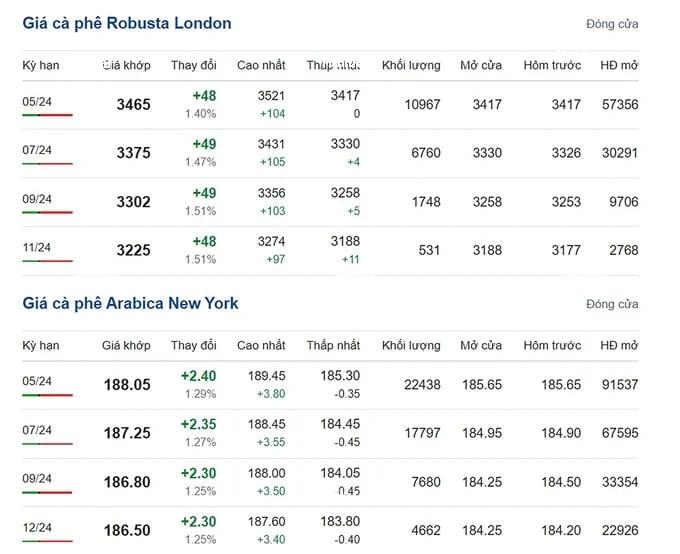
Task: Open the Giá cà phê Arabica New York heading
Action: (130, 303)
